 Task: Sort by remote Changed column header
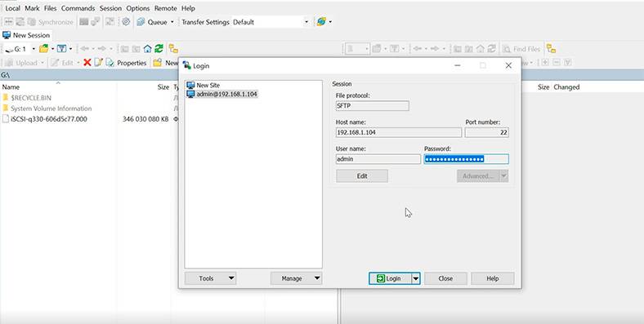tap(567, 87)
